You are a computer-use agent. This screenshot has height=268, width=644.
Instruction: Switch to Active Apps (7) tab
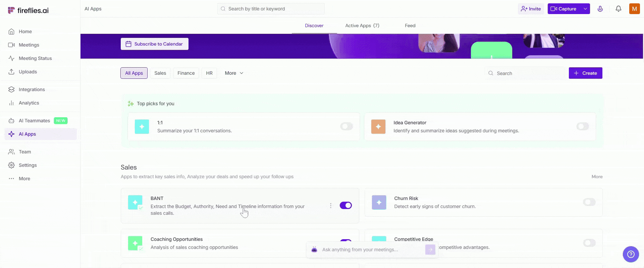(362, 25)
